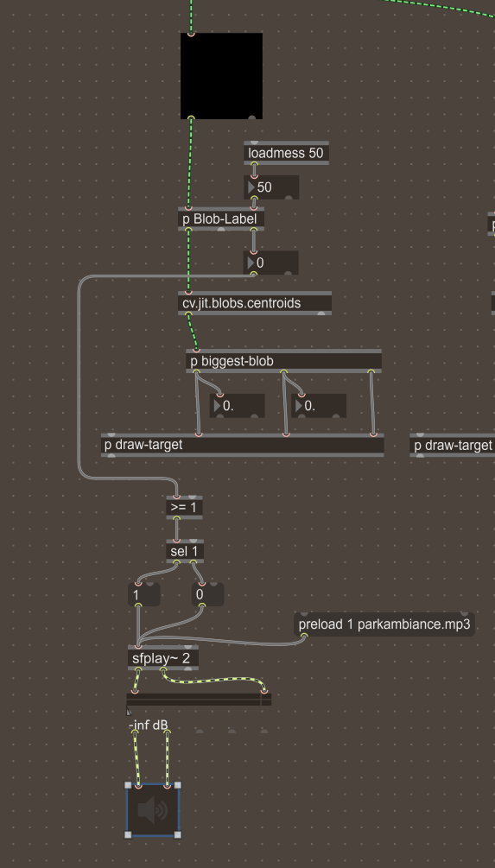
Task: Click the gain slider above -inf dB
Action: pyautogui.click(x=200, y=700)
